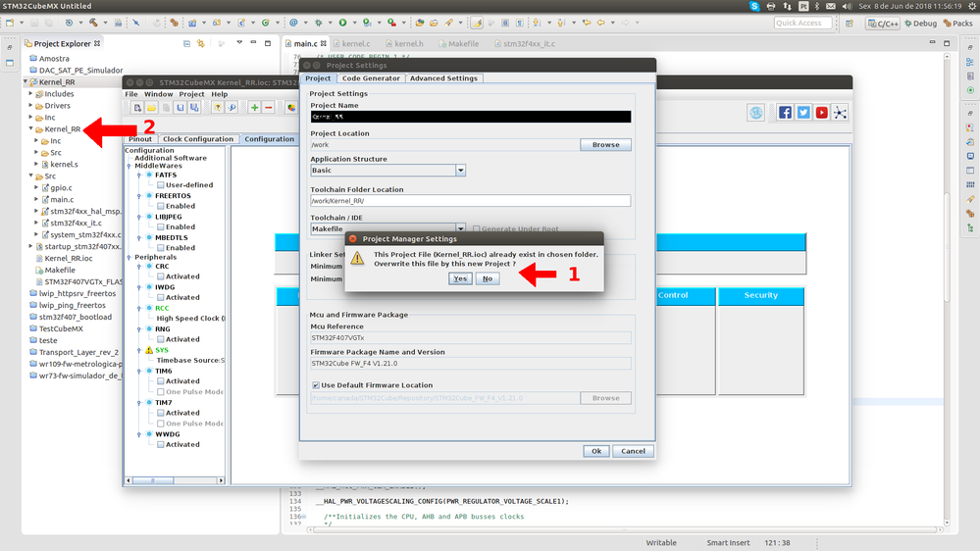Open the Skype tray icon
The width and height of the screenshot is (980, 551).
(x=754, y=6)
